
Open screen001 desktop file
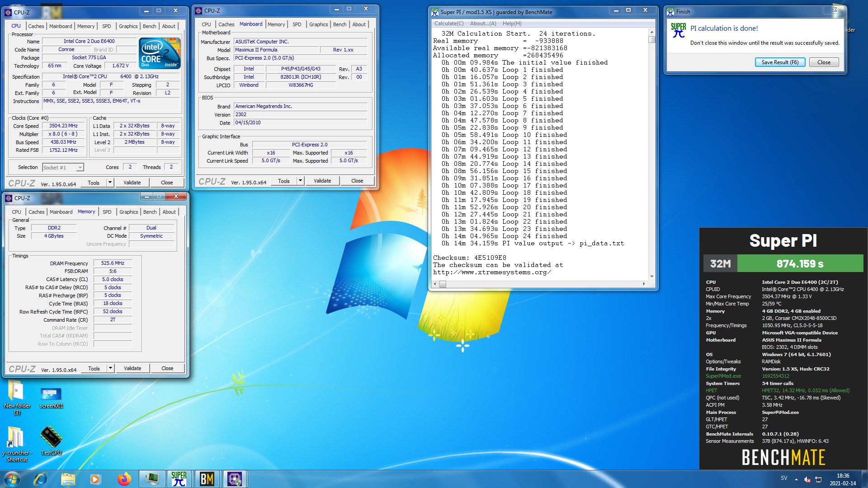[x=51, y=398]
